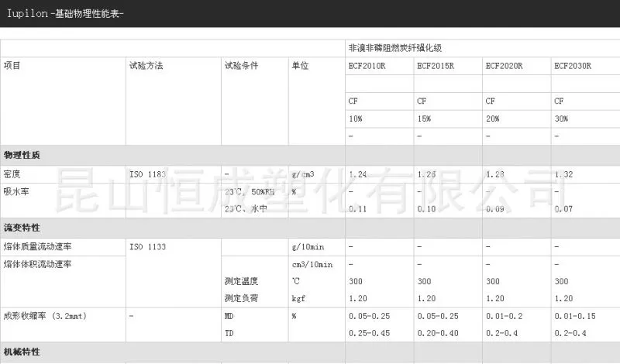Viewport: 620px width, 364px height.
Task: Select water absorption value "0.10"
Action: tap(426, 209)
